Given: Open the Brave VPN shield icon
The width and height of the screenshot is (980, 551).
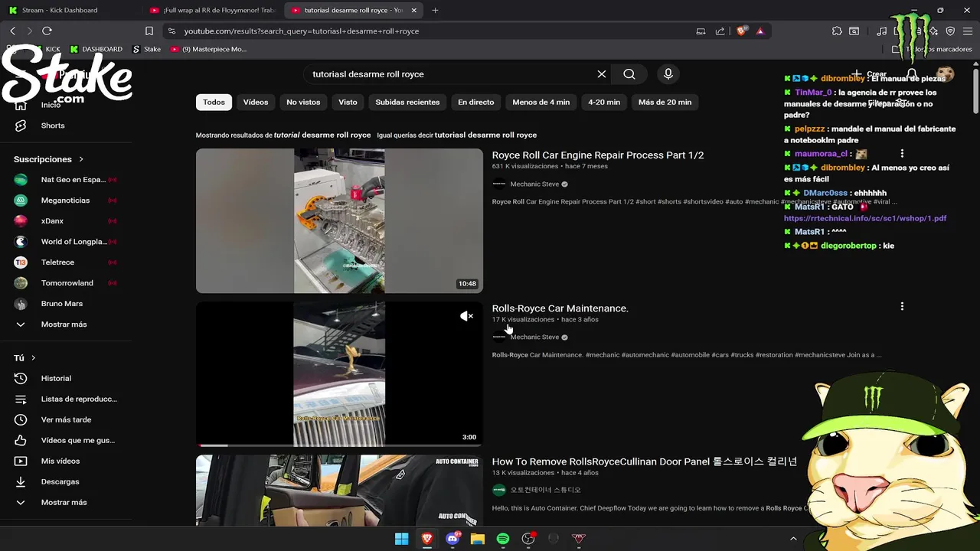Looking at the screenshot, I should coord(950,31).
